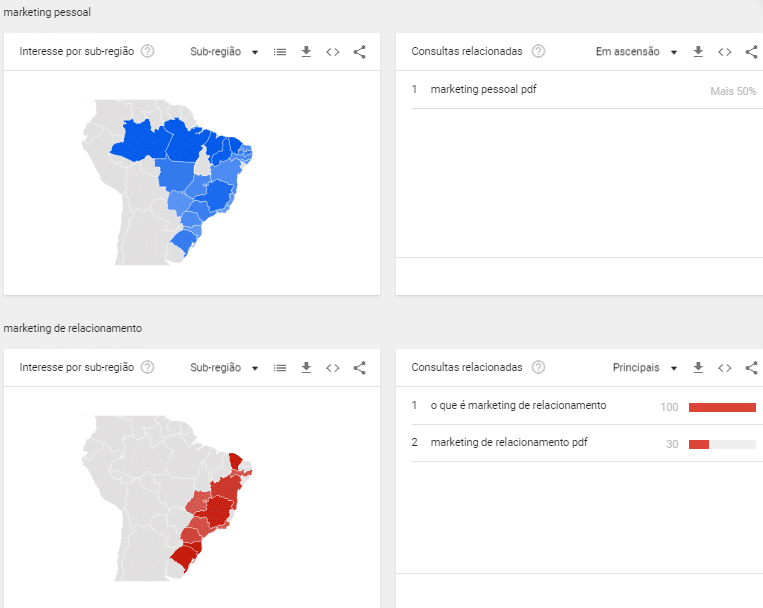Viewport: 763px width, 608px height.
Task: Open embed code for marketing pessoal map
Action: 333,52
